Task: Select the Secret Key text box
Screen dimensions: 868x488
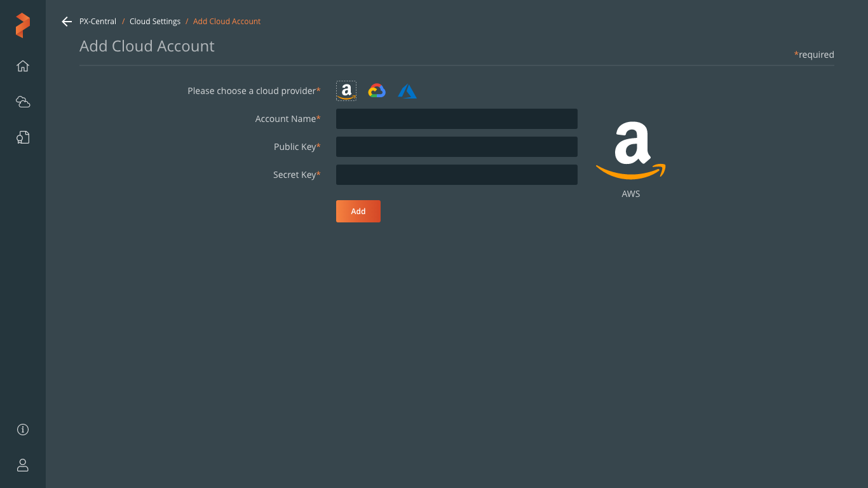Action: (456, 175)
